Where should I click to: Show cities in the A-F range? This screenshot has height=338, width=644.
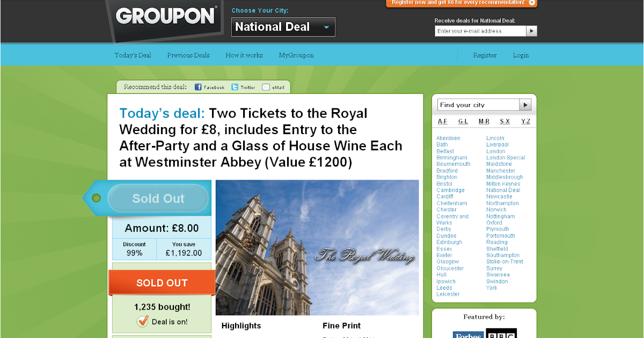[442, 121]
